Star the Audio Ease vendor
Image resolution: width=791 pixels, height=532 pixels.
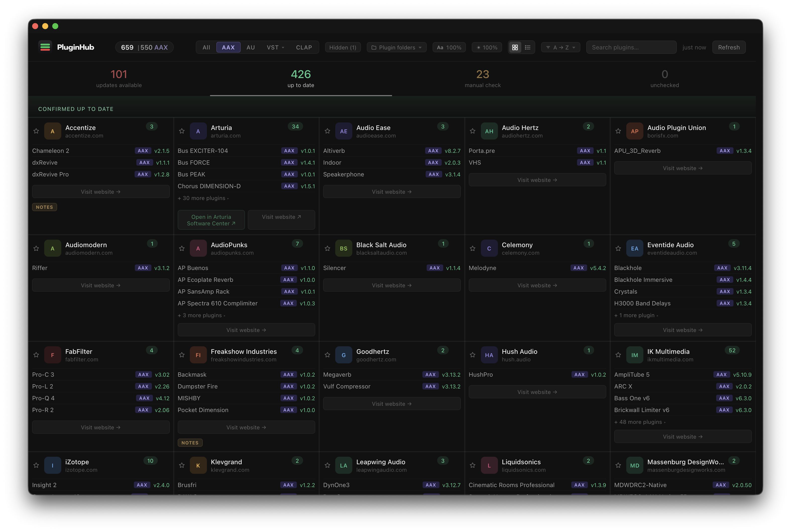click(327, 131)
